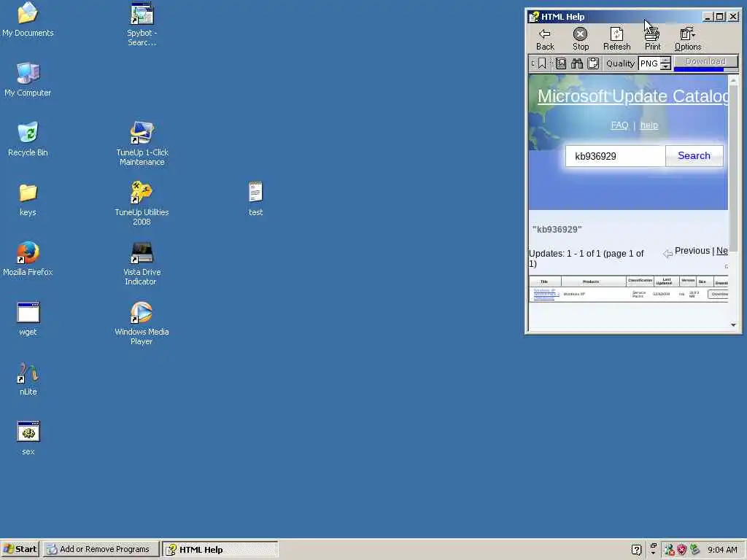Screen dimensions: 747x560
Task: Sort by the Last Updated column header
Action: pos(666,281)
